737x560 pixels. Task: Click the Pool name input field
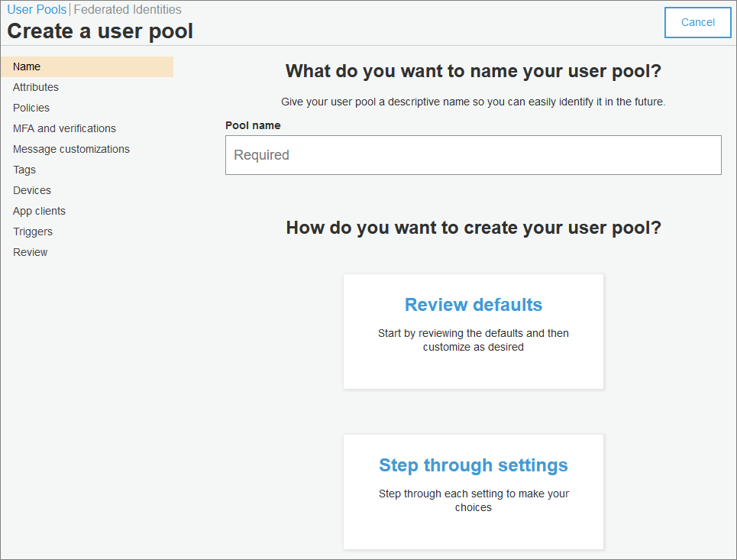click(473, 155)
